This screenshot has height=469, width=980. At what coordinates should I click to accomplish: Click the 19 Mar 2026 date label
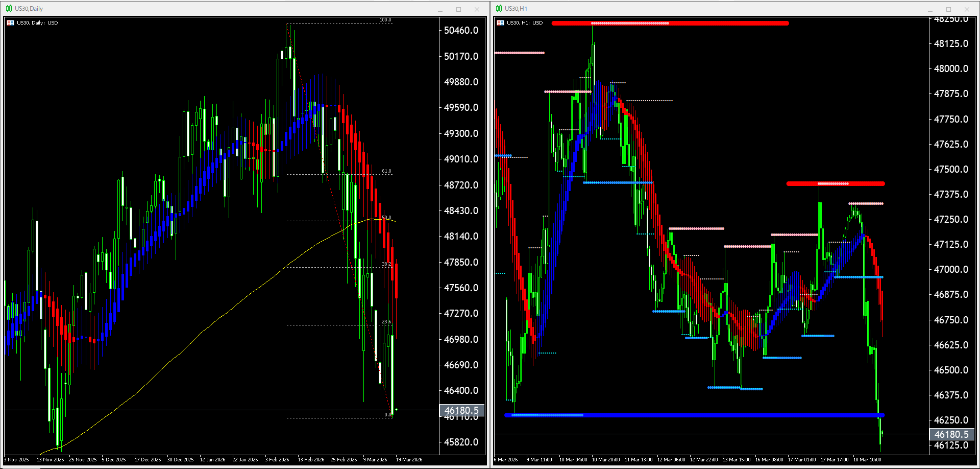[409, 460]
